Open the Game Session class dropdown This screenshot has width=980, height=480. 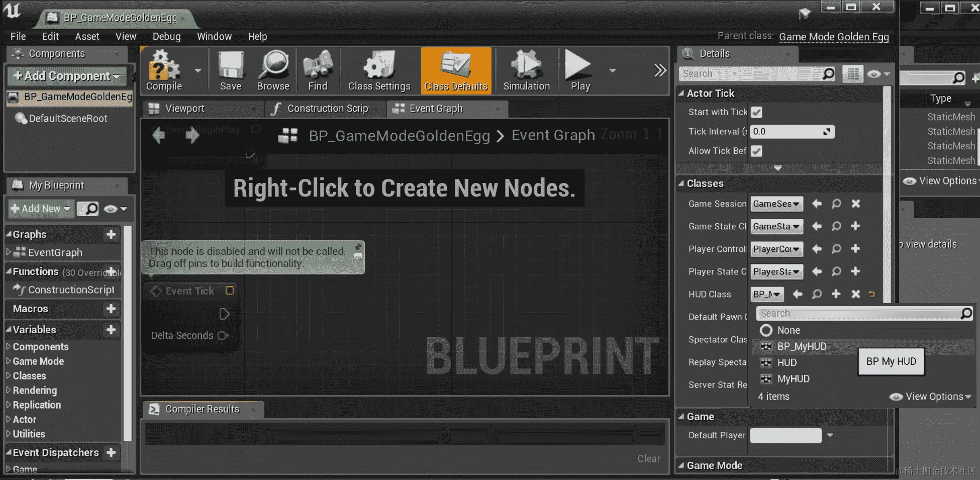pyautogui.click(x=776, y=204)
